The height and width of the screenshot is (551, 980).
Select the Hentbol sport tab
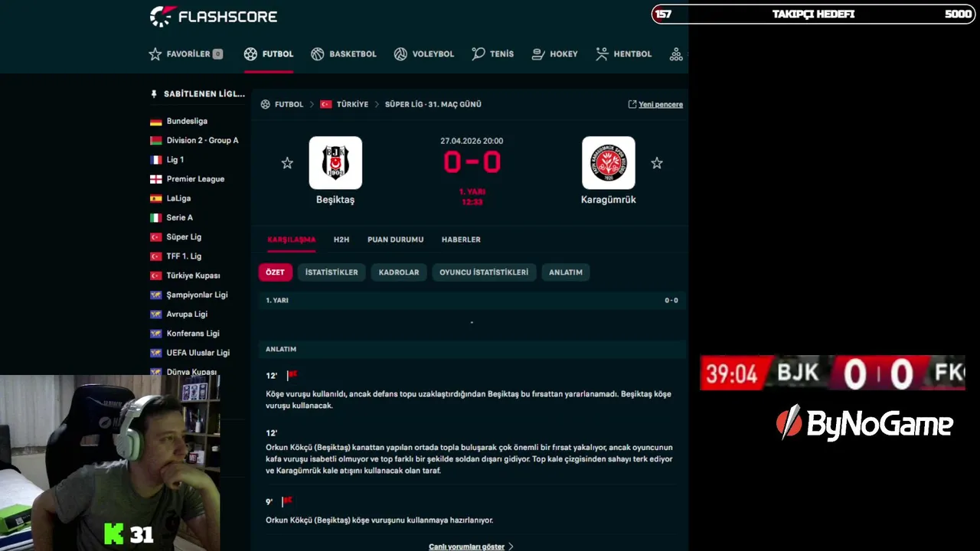(623, 54)
